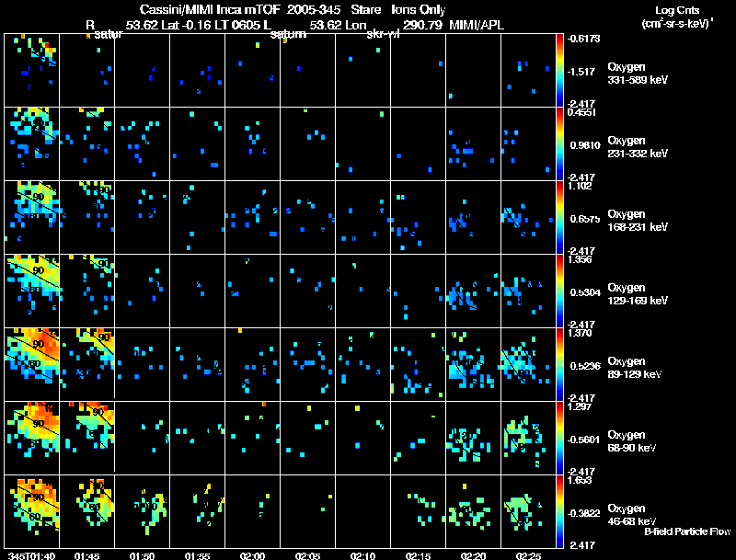The width and height of the screenshot is (736, 560).
Task: Click the 'MIMI/APL' label in header
Action: [x=477, y=25]
